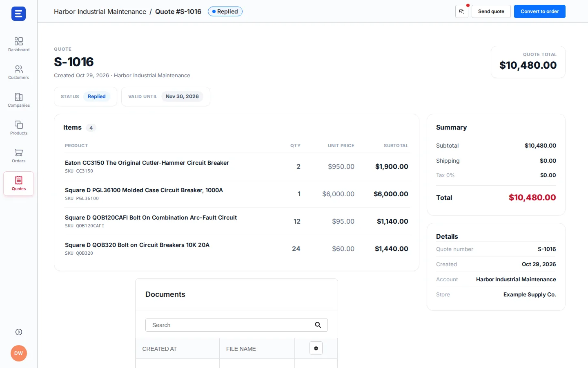Click the $6,000.00 unit price
Viewport: 588px width, 368px height.
click(x=339, y=194)
